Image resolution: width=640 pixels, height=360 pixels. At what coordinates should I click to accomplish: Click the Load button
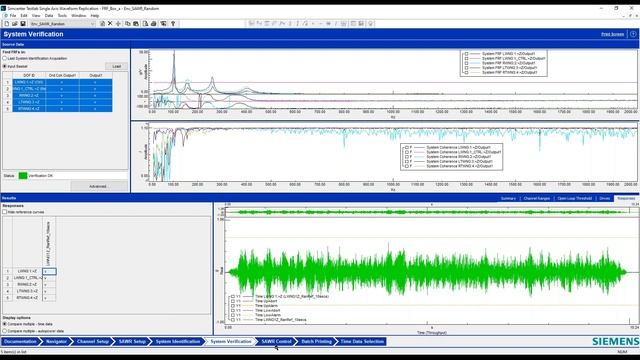click(116, 66)
